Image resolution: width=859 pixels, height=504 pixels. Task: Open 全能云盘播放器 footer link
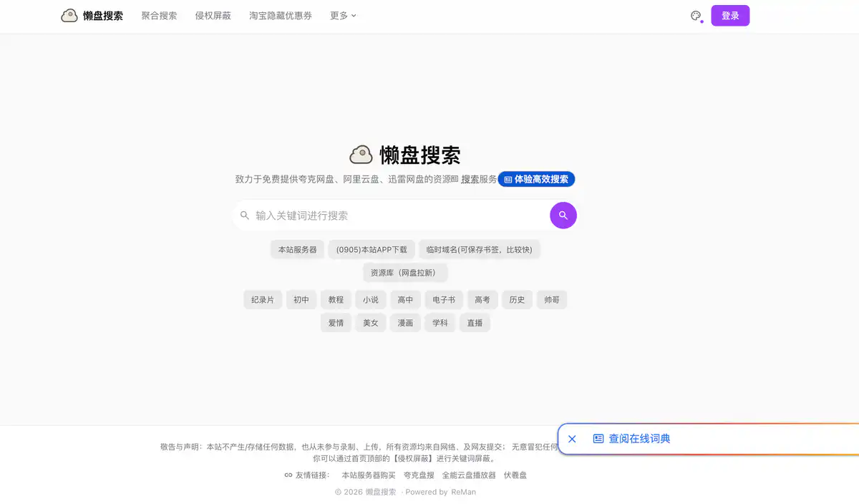pos(469,475)
